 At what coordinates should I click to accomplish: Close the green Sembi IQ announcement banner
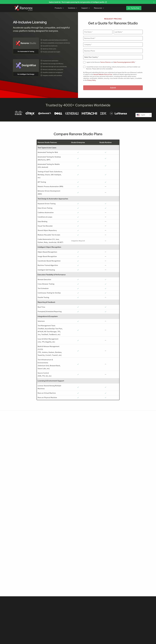tap(154, 2)
